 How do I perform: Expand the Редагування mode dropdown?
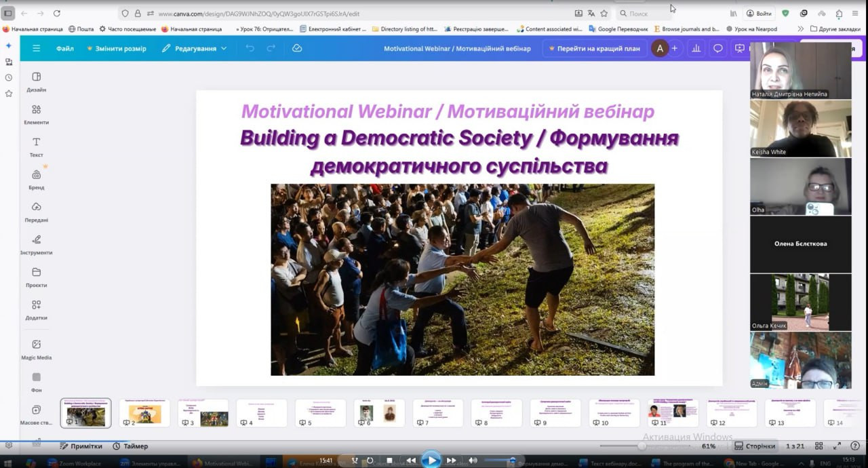(x=195, y=48)
